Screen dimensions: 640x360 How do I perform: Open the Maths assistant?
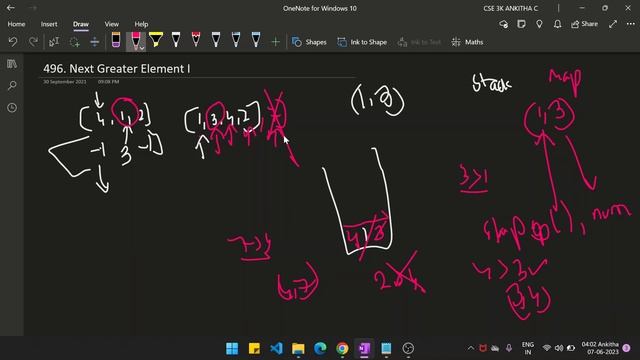[x=468, y=42]
